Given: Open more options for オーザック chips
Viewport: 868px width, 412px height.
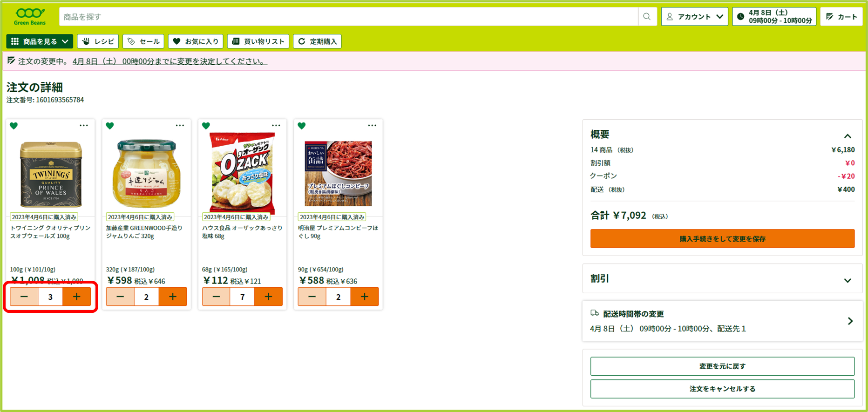Looking at the screenshot, I should pos(276,125).
